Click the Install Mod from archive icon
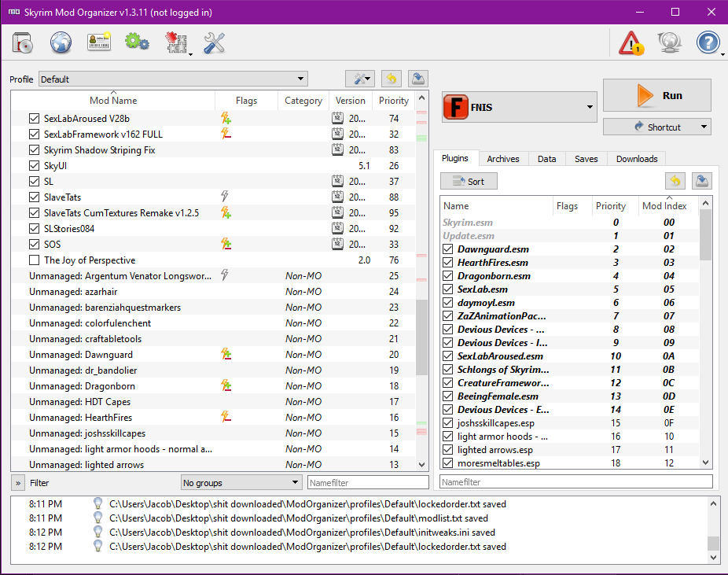Viewport: 728px width, 575px height. click(x=22, y=43)
